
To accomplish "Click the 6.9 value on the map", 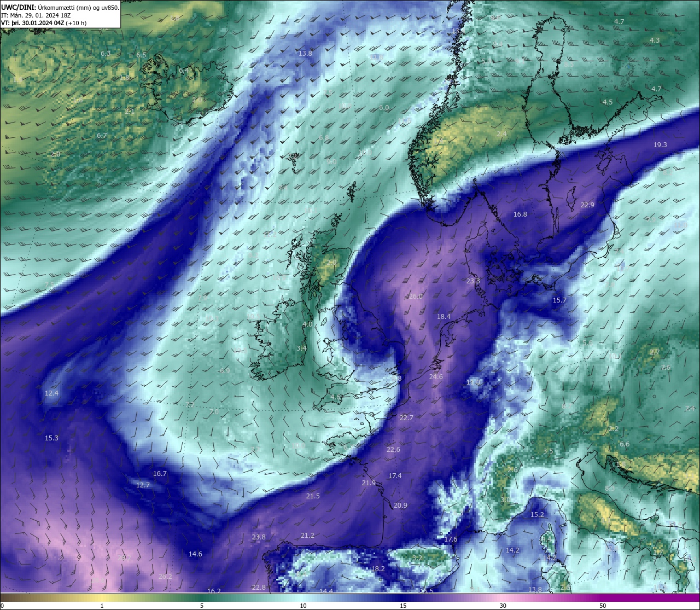I will pos(225,371).
